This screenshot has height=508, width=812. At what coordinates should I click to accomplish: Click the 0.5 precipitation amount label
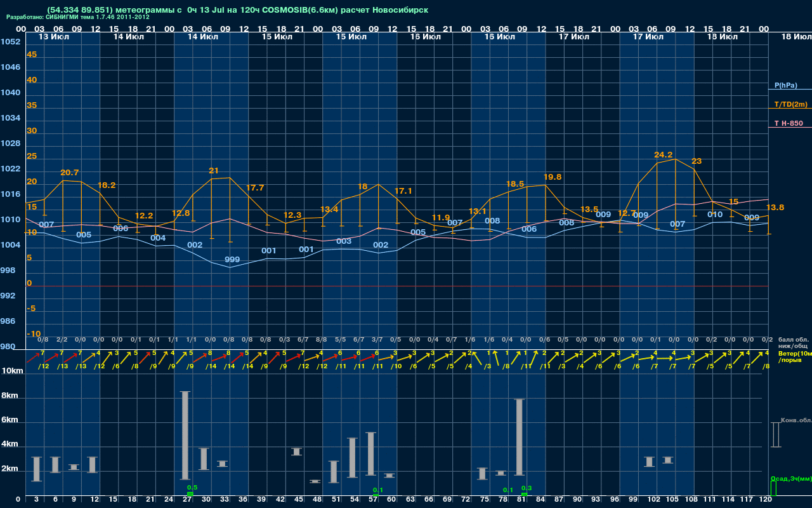[x=192, y=487]
